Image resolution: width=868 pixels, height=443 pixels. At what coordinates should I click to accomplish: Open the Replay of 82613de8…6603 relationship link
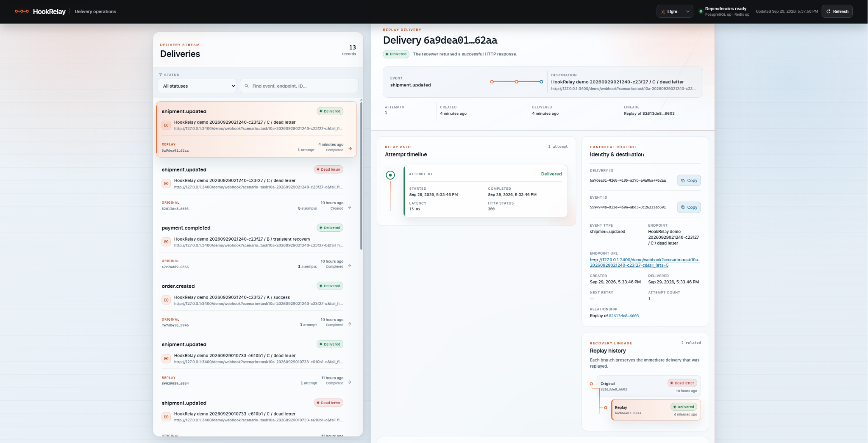coord(623,316)
